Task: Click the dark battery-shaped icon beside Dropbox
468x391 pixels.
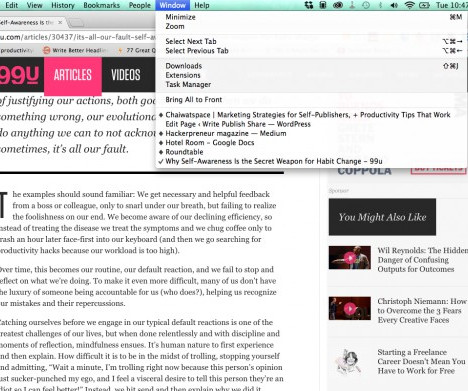Action: pos(323,5)
